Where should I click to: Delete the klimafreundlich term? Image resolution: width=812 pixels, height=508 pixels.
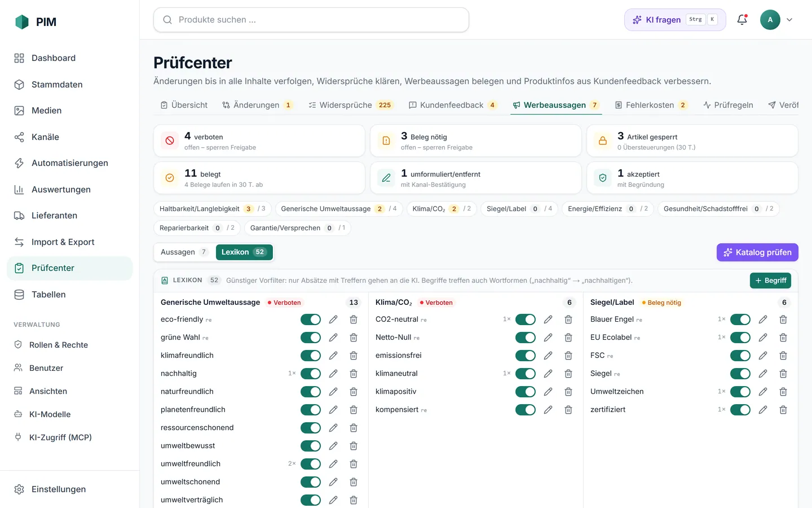point(354,356)
